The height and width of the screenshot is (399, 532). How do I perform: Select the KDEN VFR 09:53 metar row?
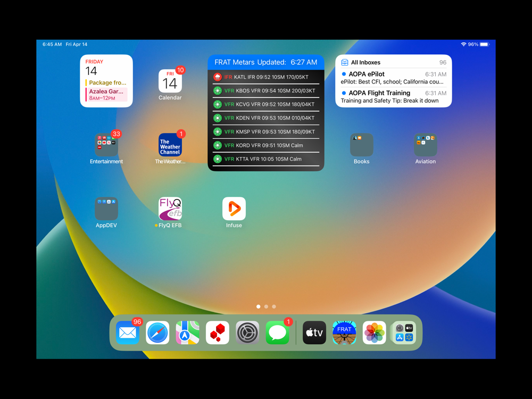266,118
